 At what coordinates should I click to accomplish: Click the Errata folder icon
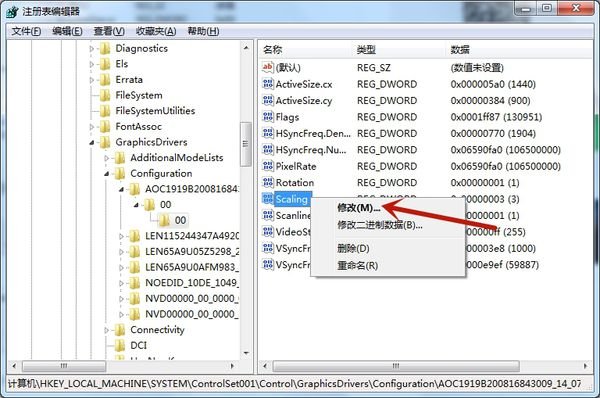coord(105,80)
